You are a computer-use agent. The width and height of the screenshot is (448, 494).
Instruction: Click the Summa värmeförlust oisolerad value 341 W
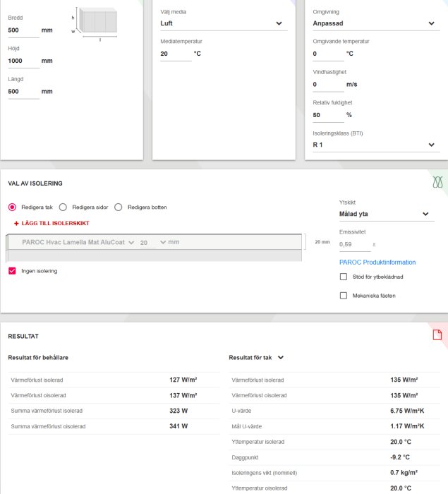coord(178,426)
